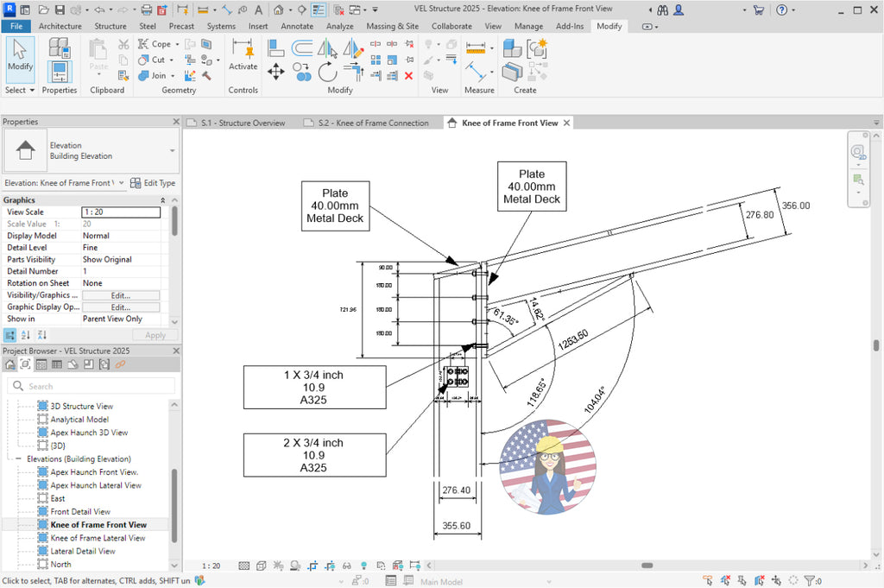Reveal hidden elements with the lightbulb toggle
This screenshot has height=588, width=884.
(x=363, y=566)
